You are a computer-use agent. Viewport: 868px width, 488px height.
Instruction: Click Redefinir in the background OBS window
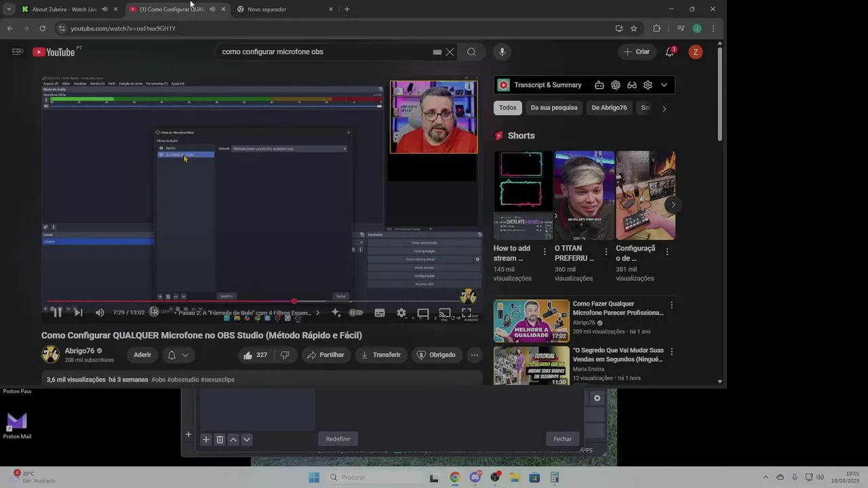[338, 439]
